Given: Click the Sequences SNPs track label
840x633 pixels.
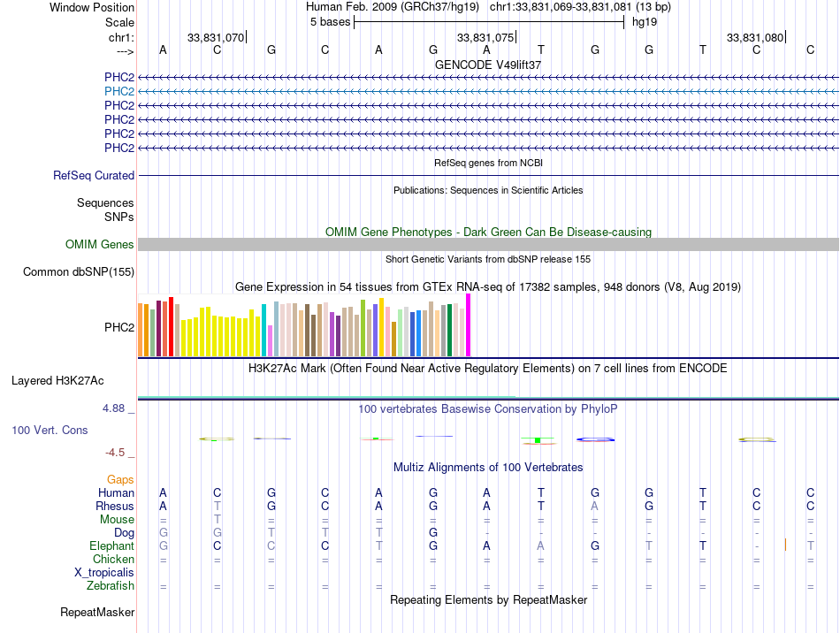Looking at the screenshot, I should 105,210.
